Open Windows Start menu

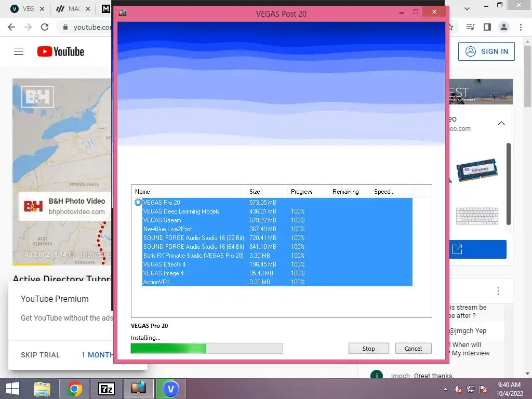(12, 389)
